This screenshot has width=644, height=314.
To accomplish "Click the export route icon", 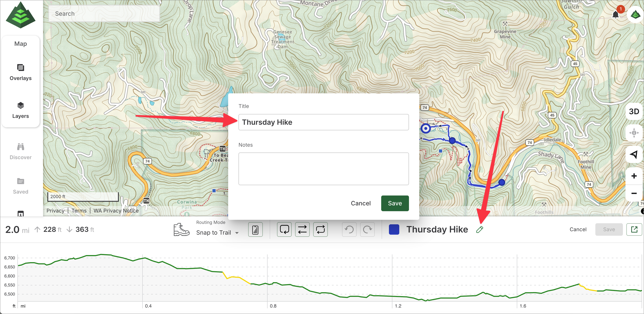I will (x=634, y=229).
